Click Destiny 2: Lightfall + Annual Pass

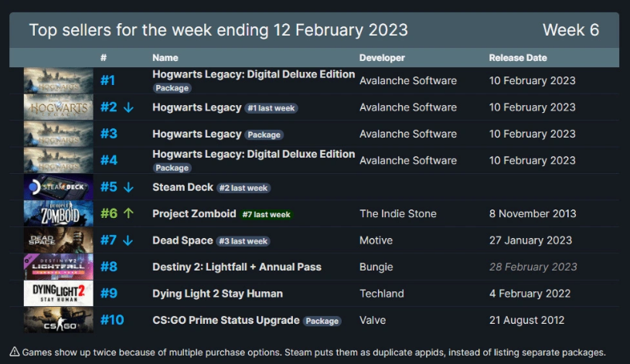click(237, 267)
